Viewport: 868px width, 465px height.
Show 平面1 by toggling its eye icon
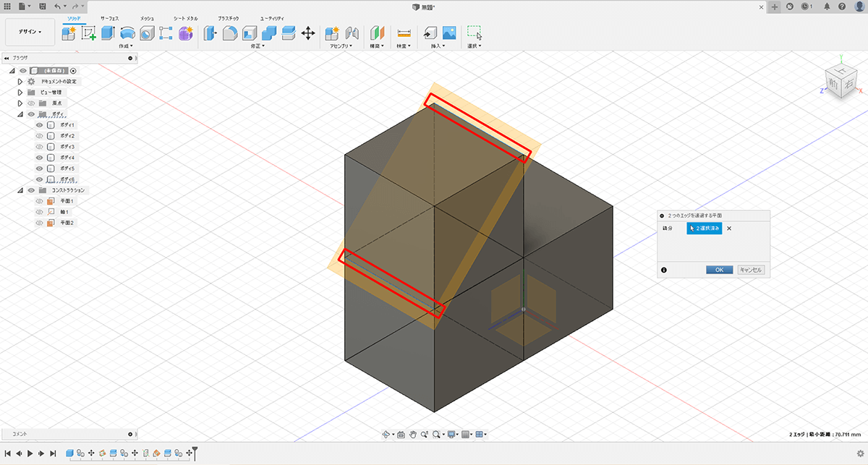pos(40,201)
